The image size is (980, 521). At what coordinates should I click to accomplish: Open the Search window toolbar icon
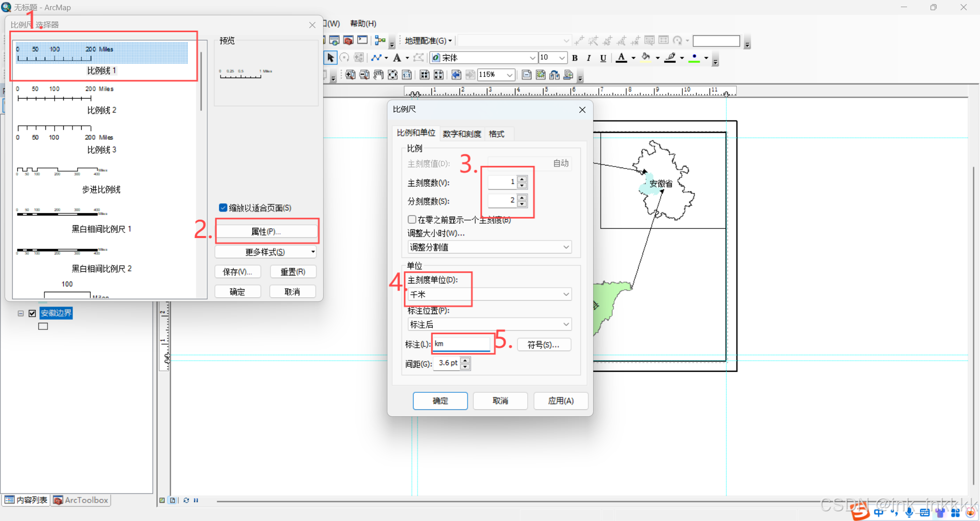[334, 40]
